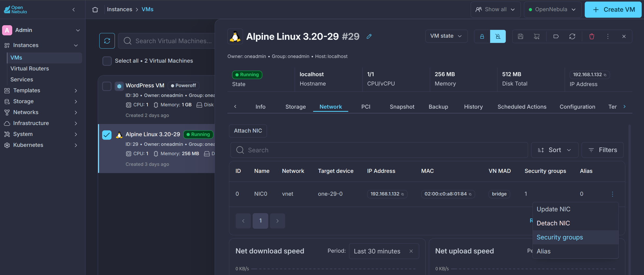Collapse the Instances section
This screenshot has width=644, height=275.
click(76, 45)
